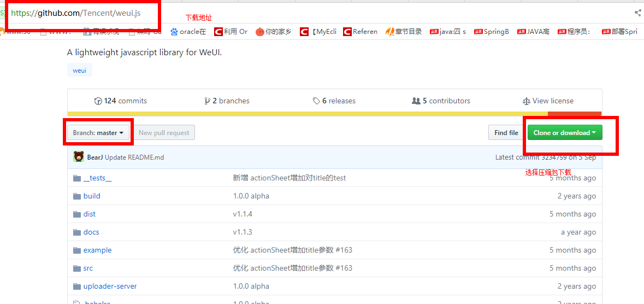The height and width of the screenshot is (304, 644).
Task: Open the 'oracle在' Baidu paw bookmark
Action: pyautogui.click(x=188, y=31)
